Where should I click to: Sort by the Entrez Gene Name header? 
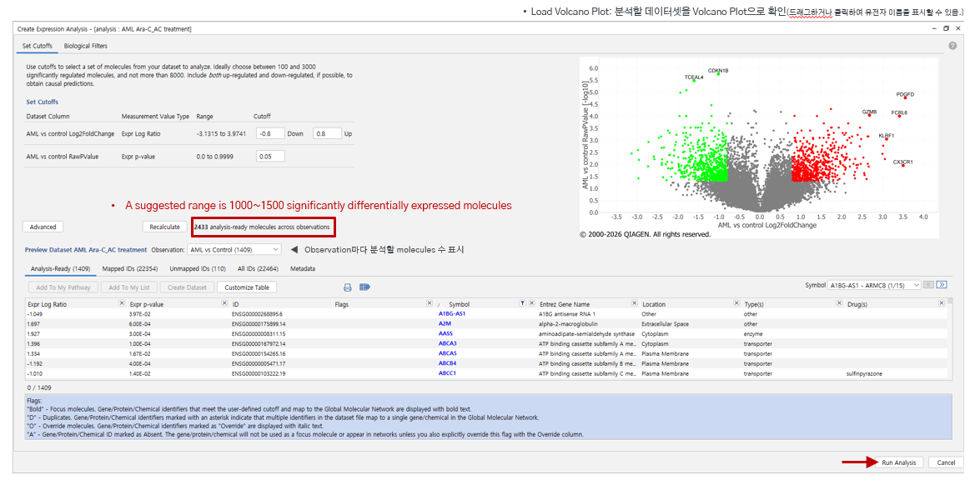565,304
